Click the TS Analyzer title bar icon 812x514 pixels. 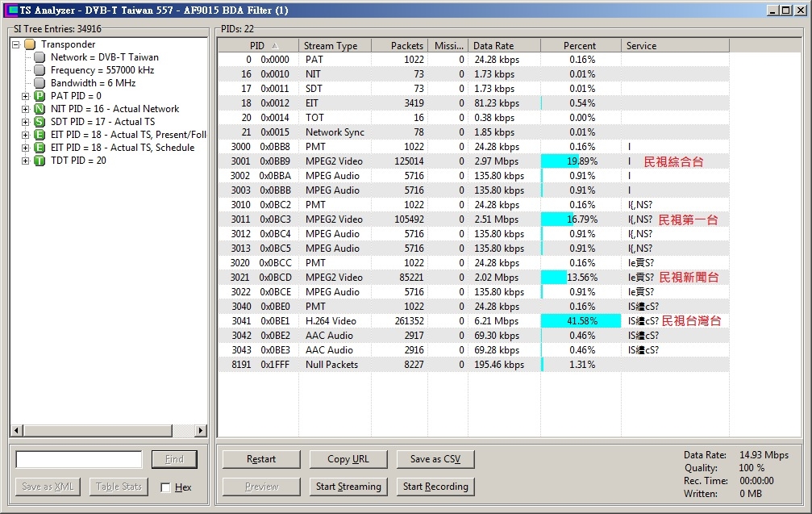click(11, 10)
